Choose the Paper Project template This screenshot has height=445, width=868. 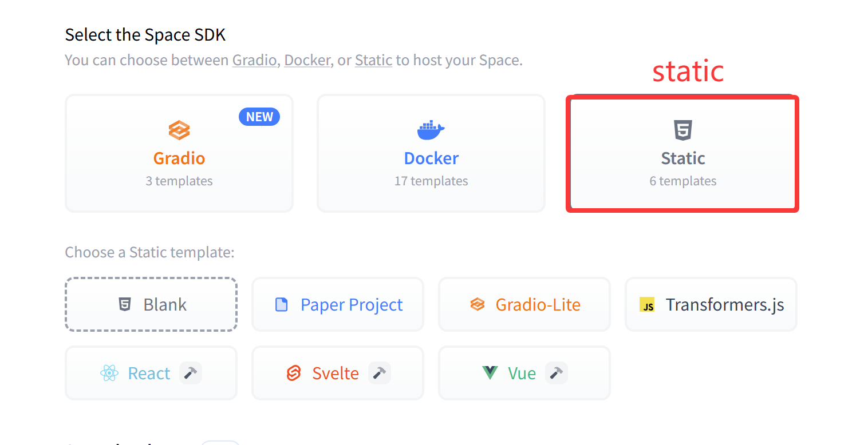coord(338,304)
